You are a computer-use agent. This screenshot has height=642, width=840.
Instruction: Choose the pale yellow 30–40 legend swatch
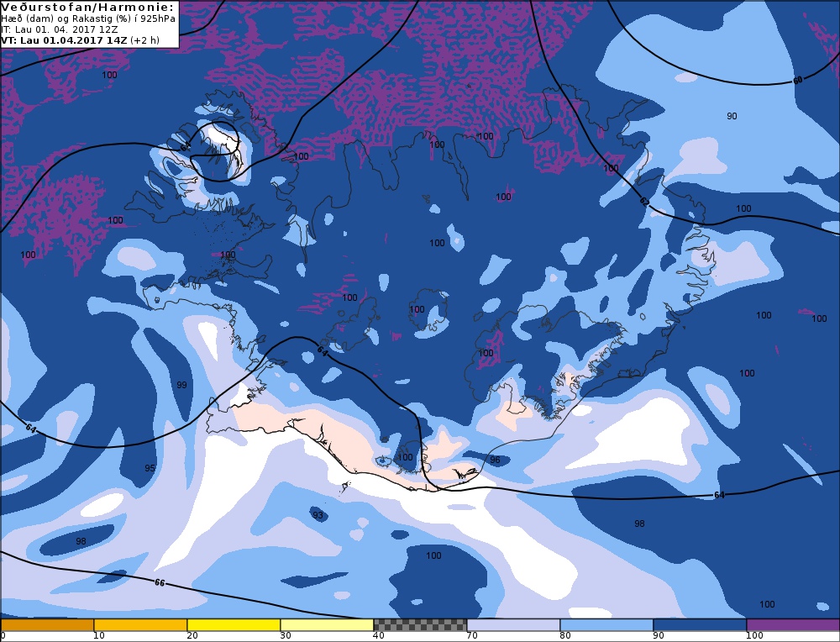point(327,625)
